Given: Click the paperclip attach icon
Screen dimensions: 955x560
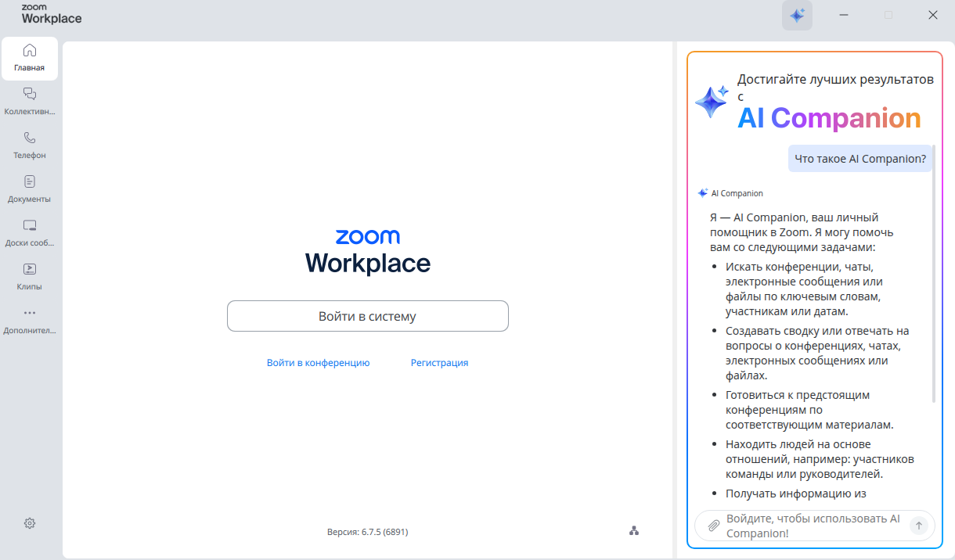Looking at the screenshot, I should [713, 526].
